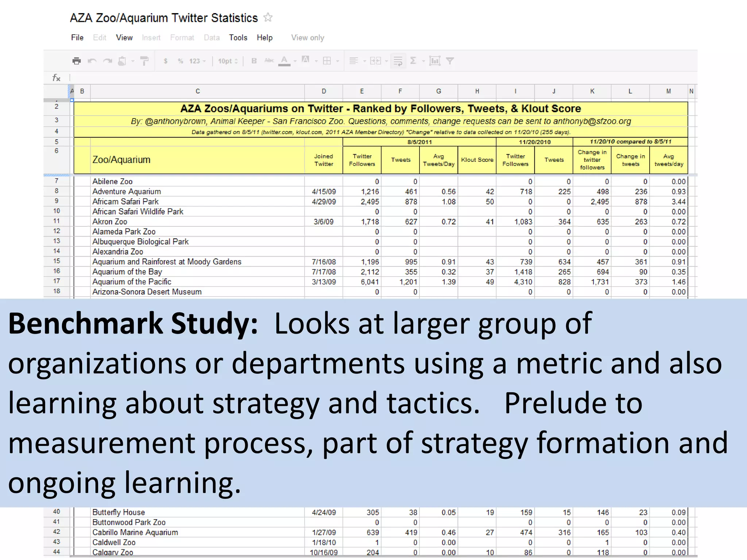The height and width of the screenshot is (560, 747).
Task: Click the Sigma functions icon
Action: (x=413, y=61)
